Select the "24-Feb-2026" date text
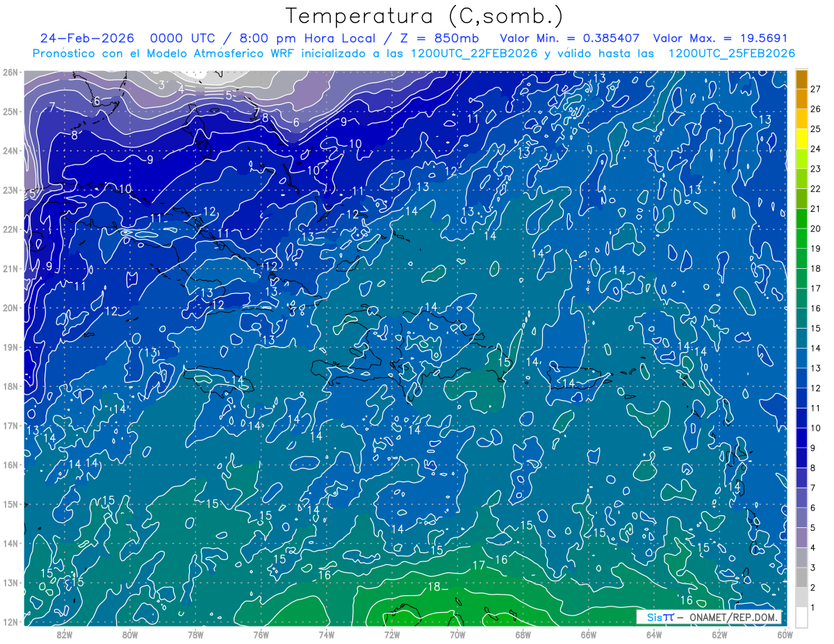This screenshot has width=834, height=644. point(86,38)
